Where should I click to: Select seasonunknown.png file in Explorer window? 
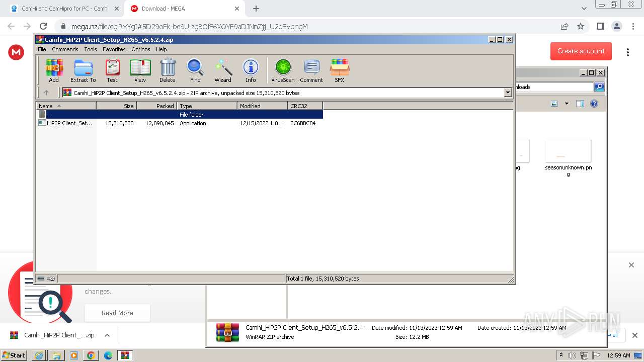568,158
